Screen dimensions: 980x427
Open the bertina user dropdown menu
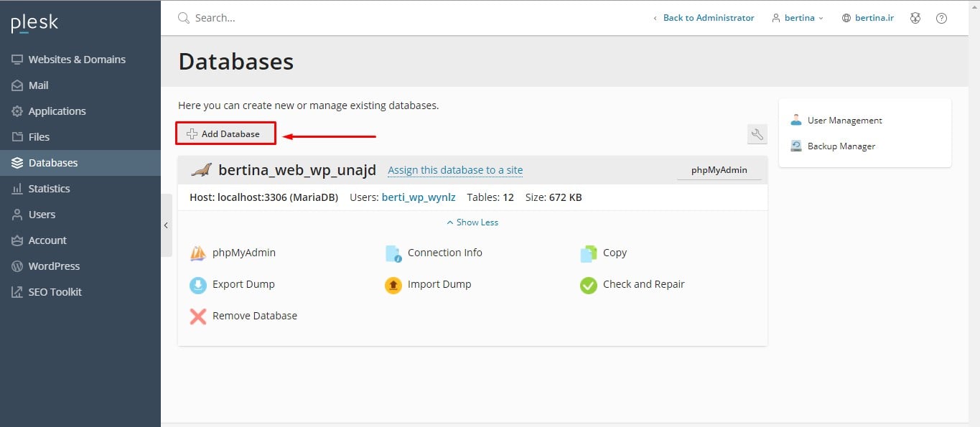(x=798, y=18)
